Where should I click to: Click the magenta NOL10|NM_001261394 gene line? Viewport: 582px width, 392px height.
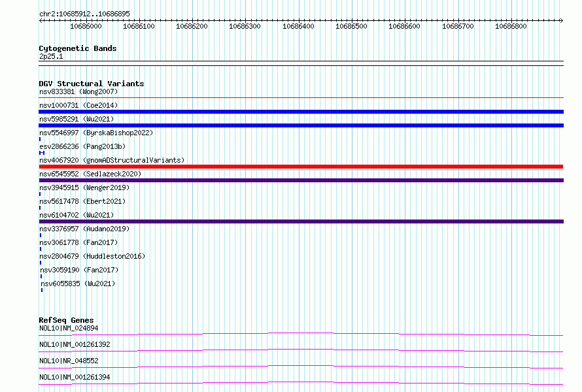pos(301,383)
